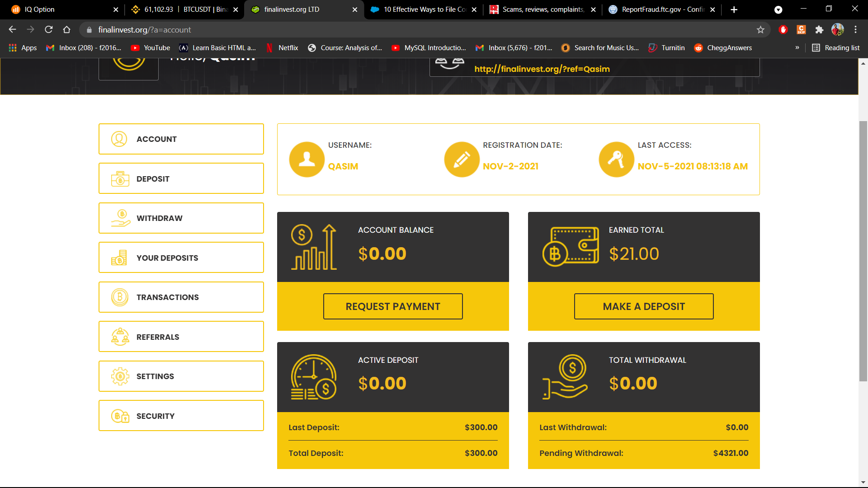The width and height of the screenshot is (868, 488).
Task: Open the Deposit menu item
Action: (181, 178)
